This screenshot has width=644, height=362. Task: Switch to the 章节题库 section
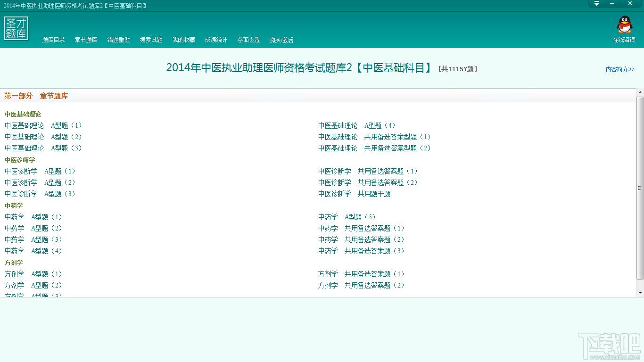86,40
